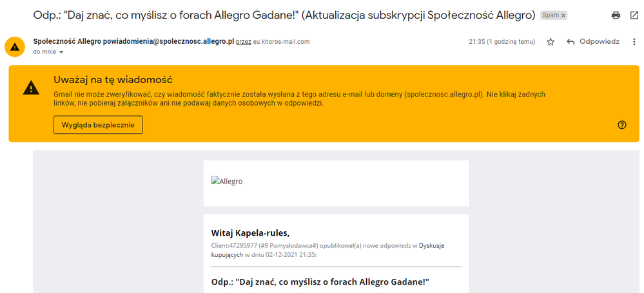644x293 pixels.
Task: Click the warning triangle in the yellow banner
Action: (x=31, y=88)
